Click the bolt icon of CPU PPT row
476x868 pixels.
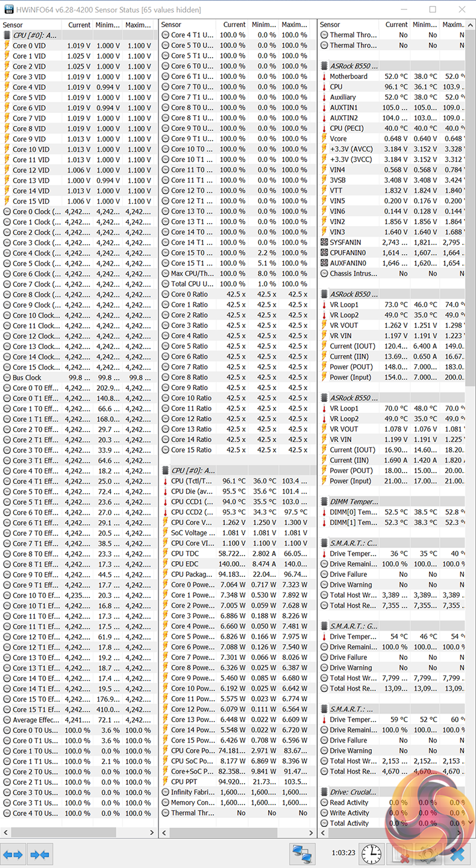pyautogui.click(x=165, y=782)
